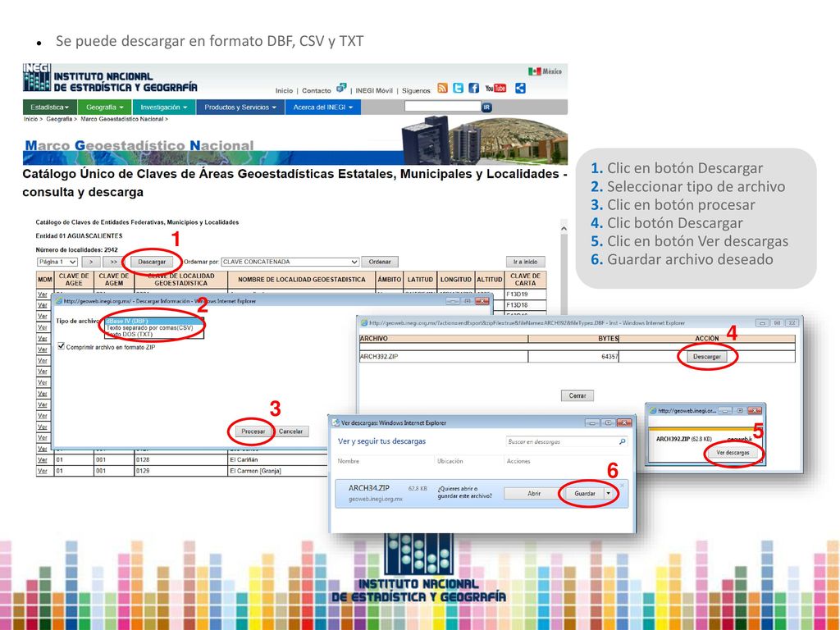Select dBase IV (DBF) file type

pyautogui.click(x=154, y=322)
